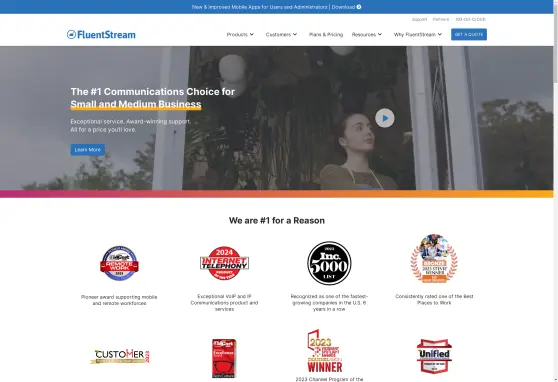The width and height of the screenshot is (558, 382).
Task: Open the Why FluentStream menu
Action: point(418,35)
